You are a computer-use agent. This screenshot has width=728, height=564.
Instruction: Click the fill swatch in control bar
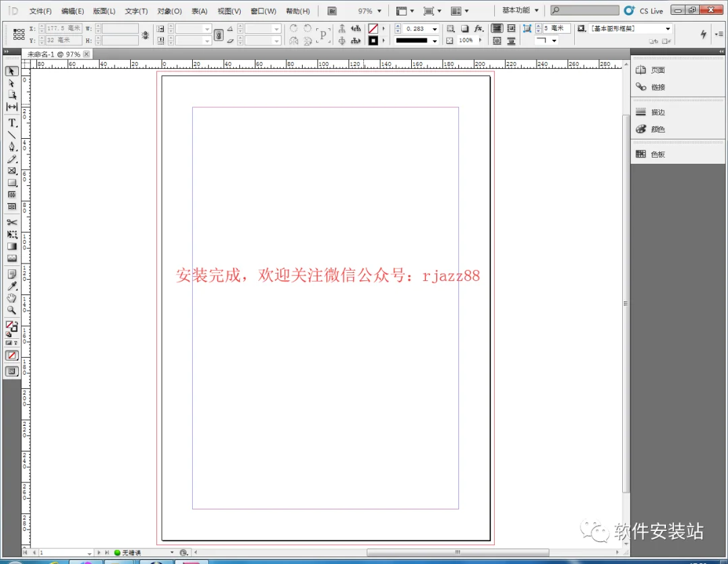(373, 29)
